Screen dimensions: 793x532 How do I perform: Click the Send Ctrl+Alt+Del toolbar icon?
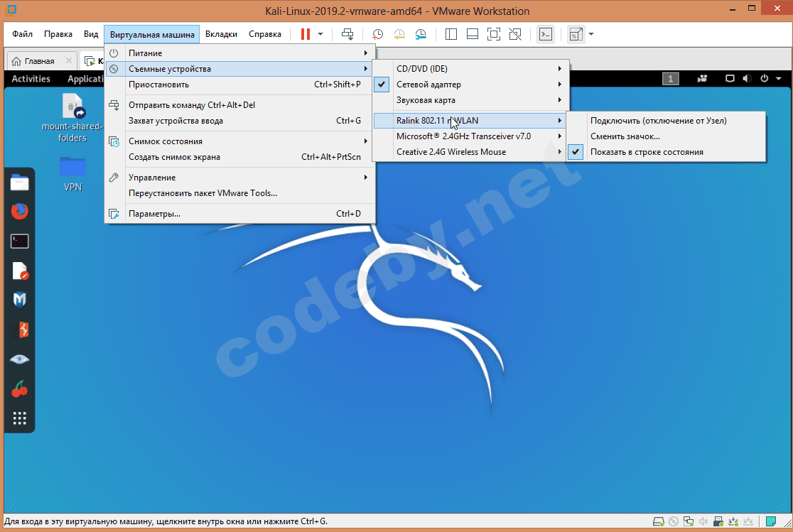[347, 34]
